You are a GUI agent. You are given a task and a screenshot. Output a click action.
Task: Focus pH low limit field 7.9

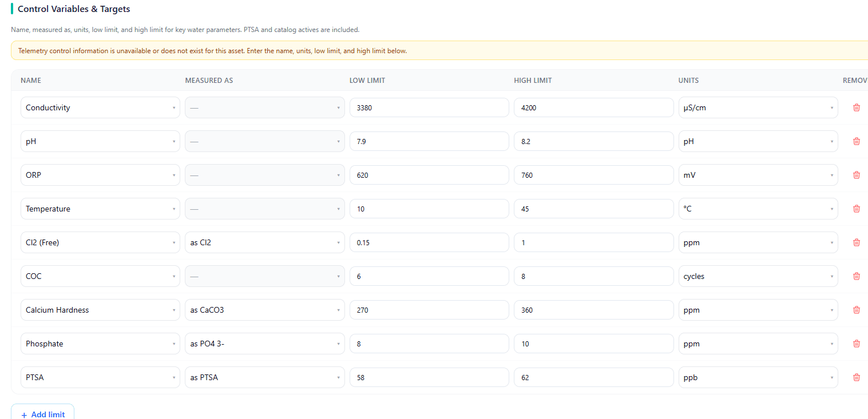tap(429, 141)
